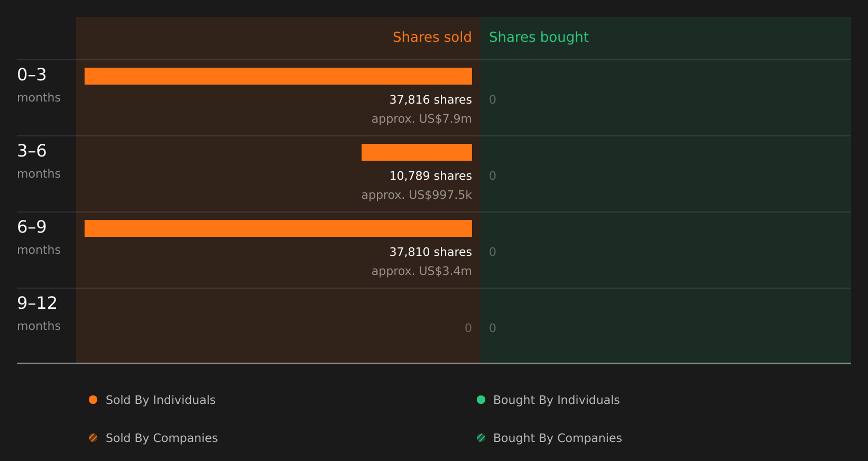Select the Bought By Individuals legend label

tap(556, 400)
